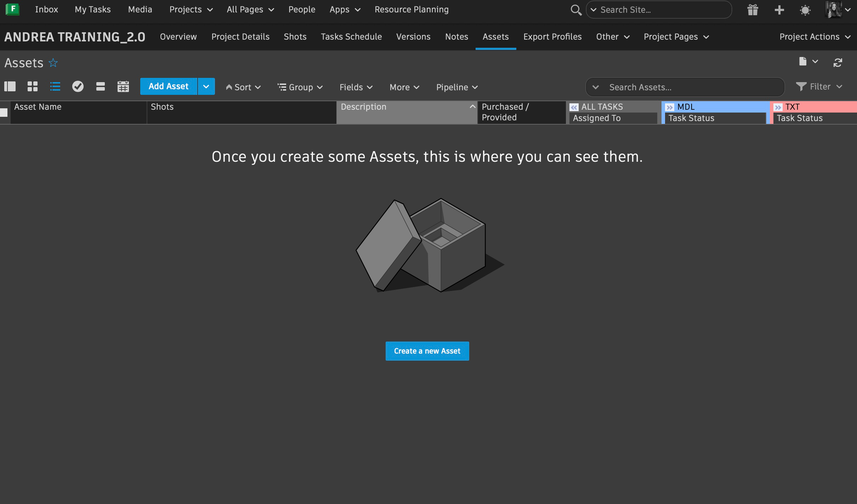The width and height of the screenshot is (857, 504).
Task: Click Create a new Asset button
Action: coord(427,351)
